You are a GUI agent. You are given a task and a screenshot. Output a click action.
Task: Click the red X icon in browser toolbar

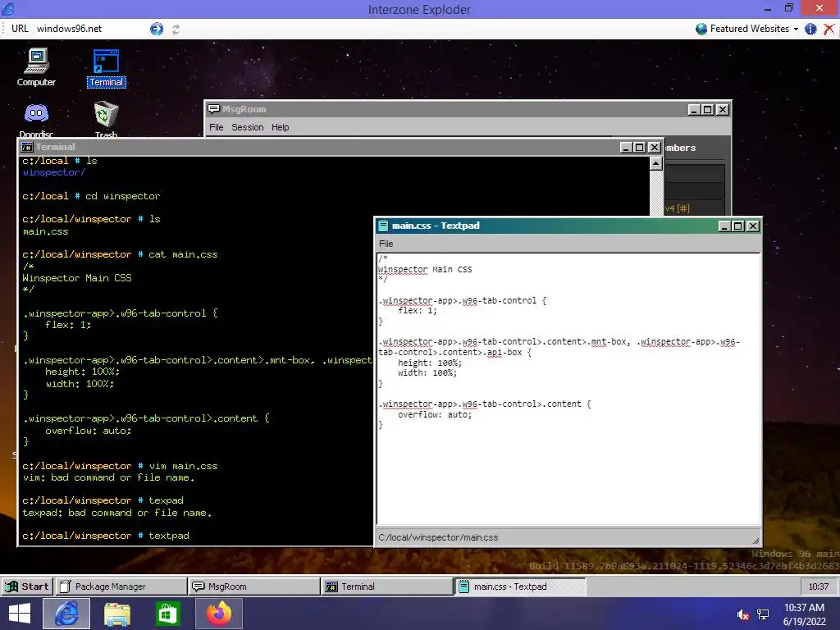[829, 29]
